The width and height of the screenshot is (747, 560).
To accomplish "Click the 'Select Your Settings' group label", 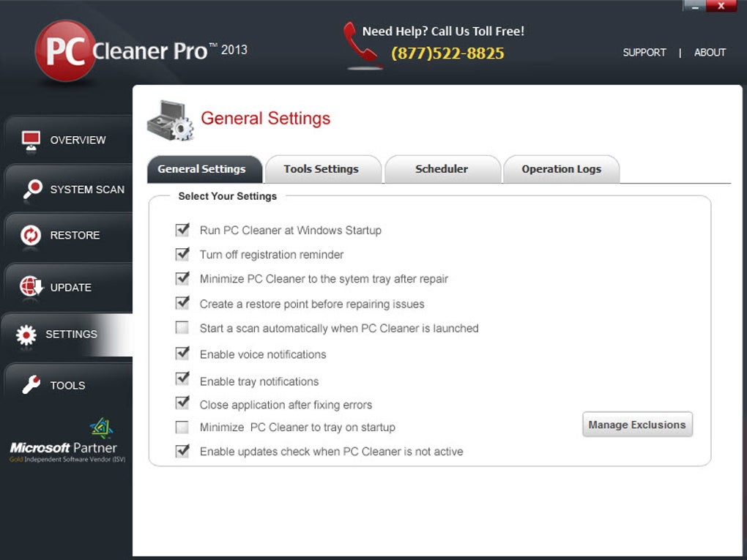I will [x=227, y=196].
